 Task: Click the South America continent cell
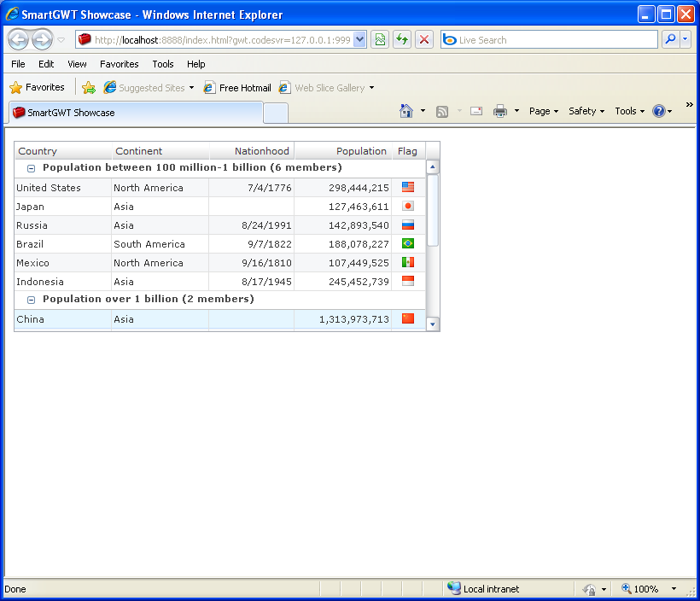pos(160,244)
